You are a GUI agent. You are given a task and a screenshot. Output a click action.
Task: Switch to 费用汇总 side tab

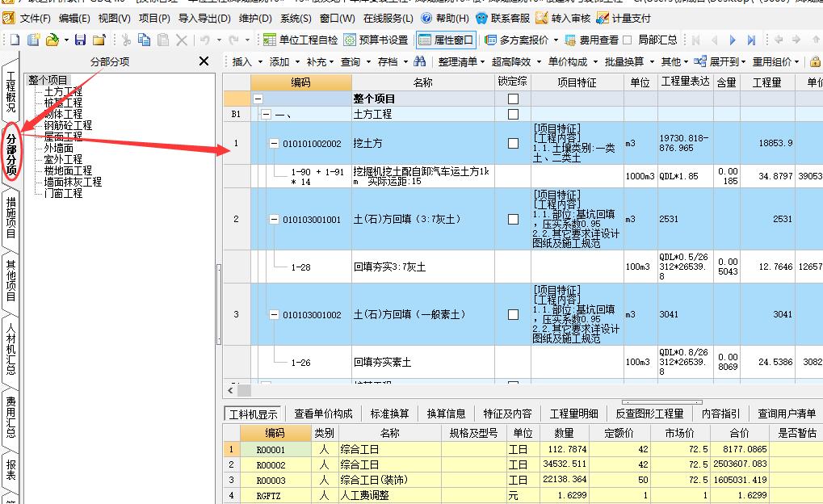11,417
